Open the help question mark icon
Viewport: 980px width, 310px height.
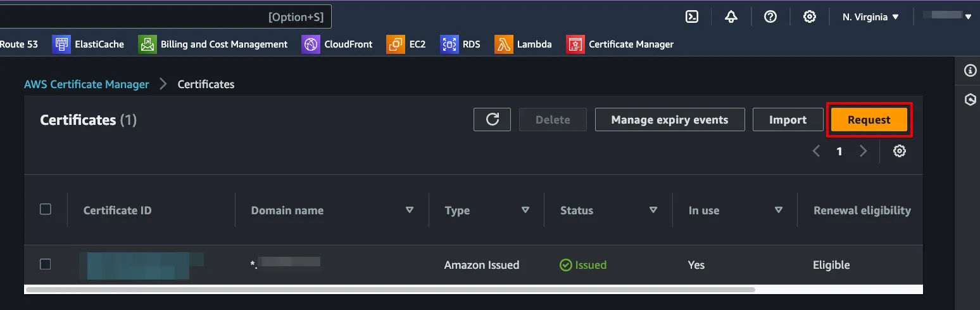[770, 17]
